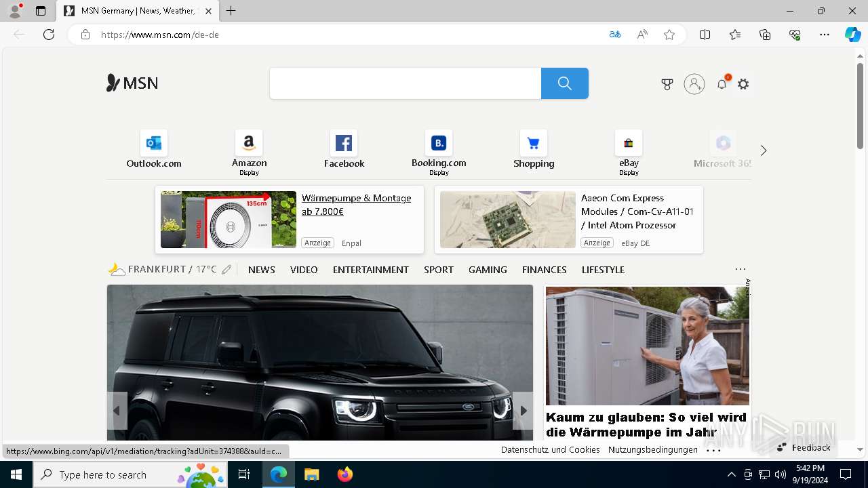
Task: Click the translate page icon
Action: coord(615,35)
